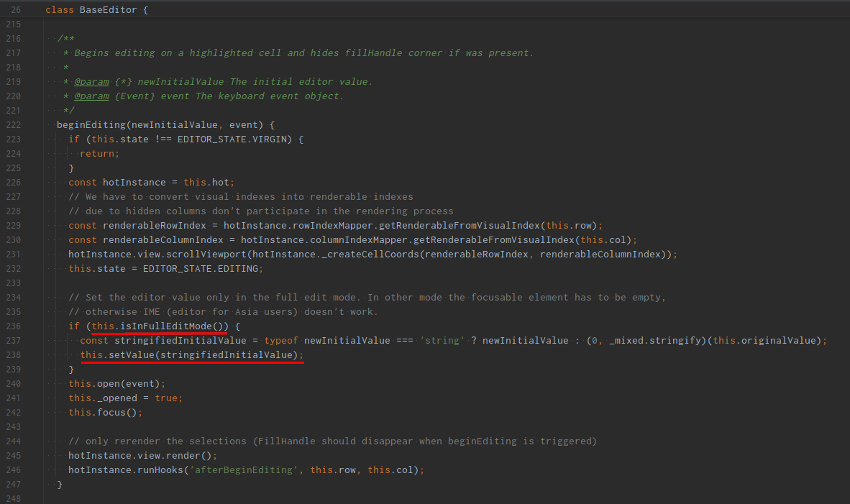
Task: Click line number 222 in gutter
Action: click(x=14, y=124)
